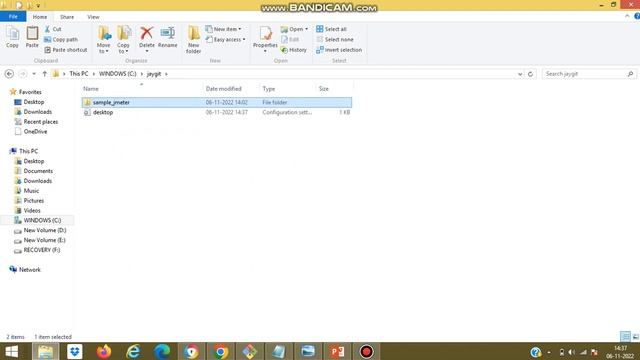Click Copy path in the Clipboard group
Screen dimensions: 640x360
pyautogui.click(x=61, y=40)
